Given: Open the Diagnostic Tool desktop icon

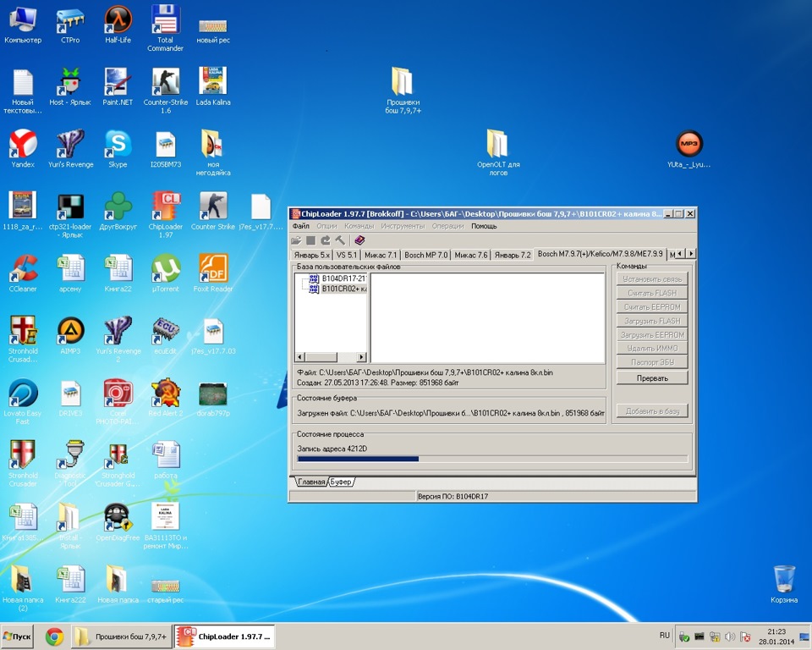Looking at the screenshot, I should [x=70, y=463].
